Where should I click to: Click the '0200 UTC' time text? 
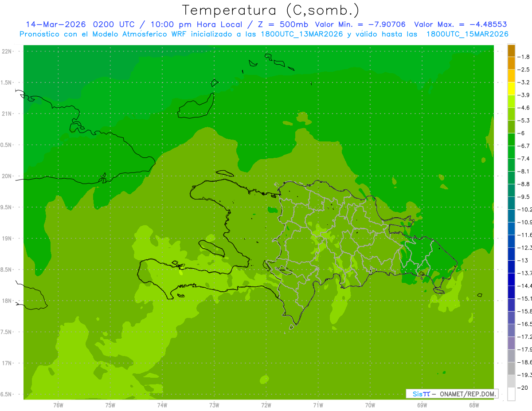(x=114, y=24)
